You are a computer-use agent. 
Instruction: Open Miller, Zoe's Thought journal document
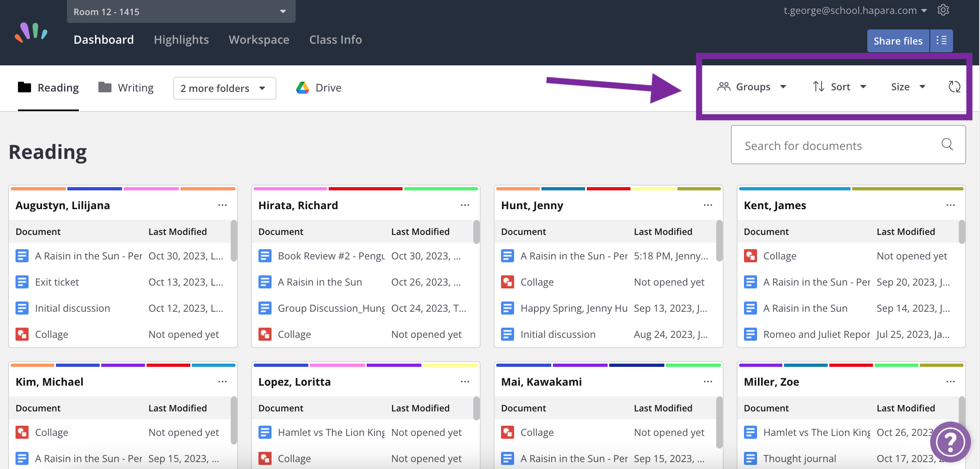[800, 458]
